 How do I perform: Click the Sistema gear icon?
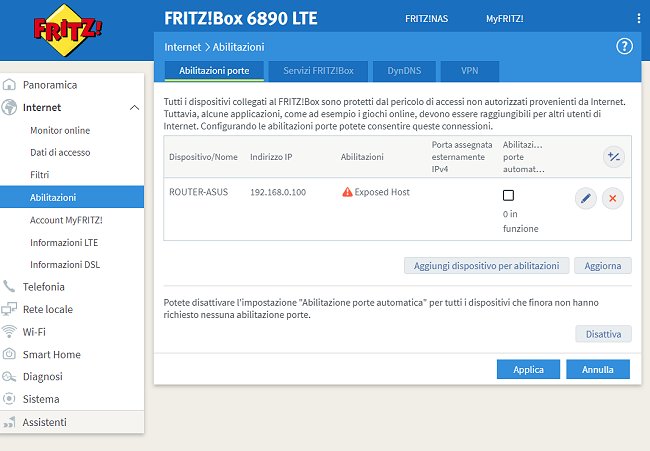9,399
